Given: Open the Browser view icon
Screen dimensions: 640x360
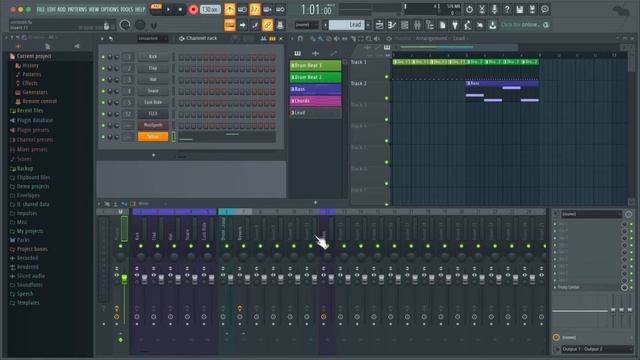Looking at the screenshot, I should [x=430, y=25].
